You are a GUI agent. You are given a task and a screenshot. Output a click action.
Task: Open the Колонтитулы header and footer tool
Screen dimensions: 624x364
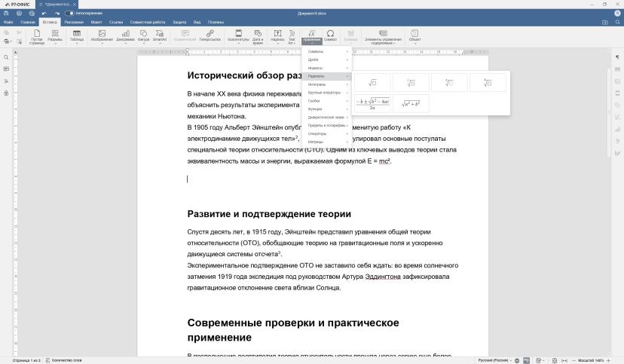(238, 37)
